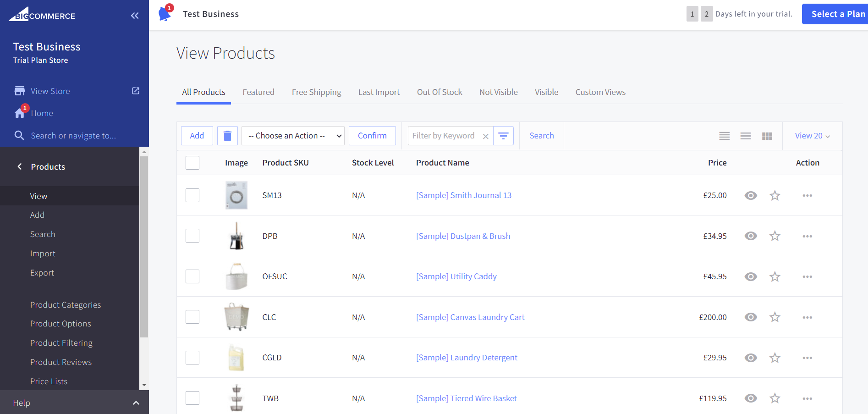Collapse the Help panel
The image size is (868, 414).
136,402
